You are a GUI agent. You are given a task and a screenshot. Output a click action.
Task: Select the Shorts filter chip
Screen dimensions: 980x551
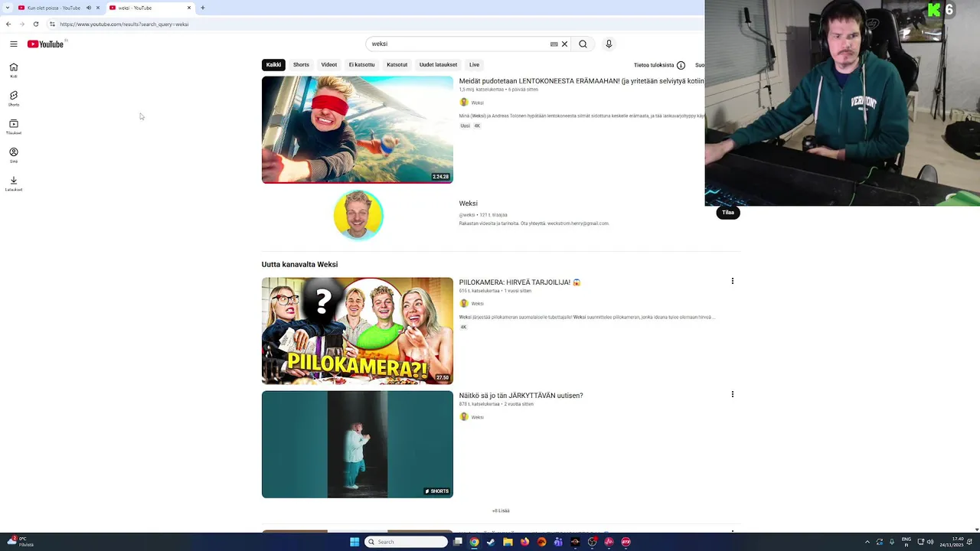[x=301, y=64]
